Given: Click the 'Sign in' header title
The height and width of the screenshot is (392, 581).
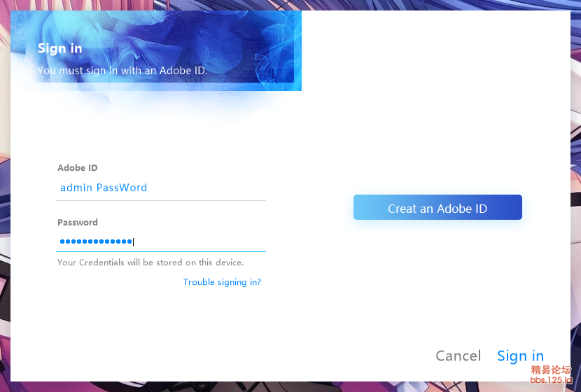Looking at the screenshot, I should (59, 48).
